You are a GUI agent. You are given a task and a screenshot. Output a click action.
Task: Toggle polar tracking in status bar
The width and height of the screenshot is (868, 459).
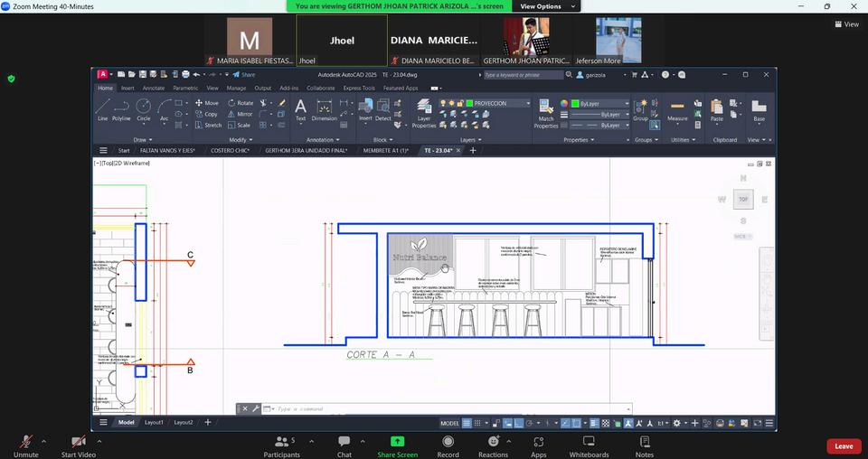[x=529, y=423]
